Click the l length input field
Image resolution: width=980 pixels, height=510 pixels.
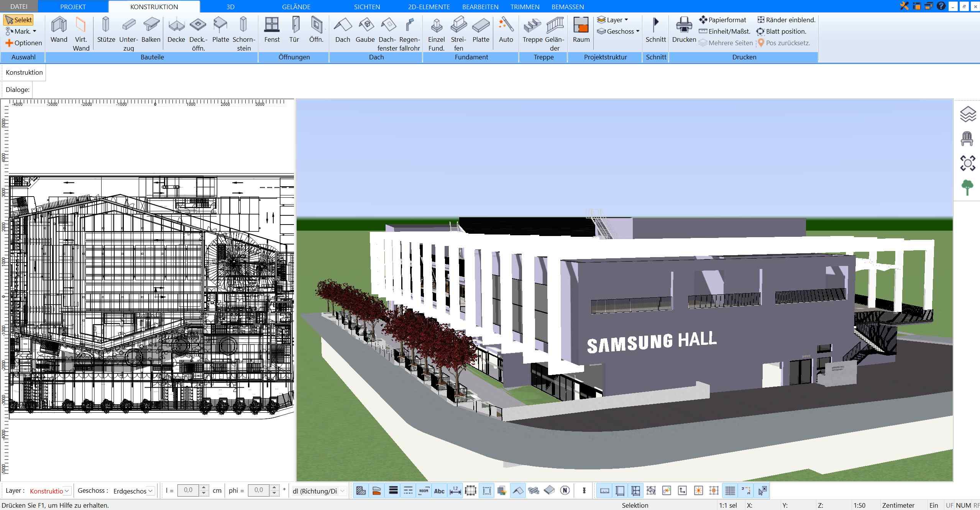pyautogui.click(x=188, y=490)
